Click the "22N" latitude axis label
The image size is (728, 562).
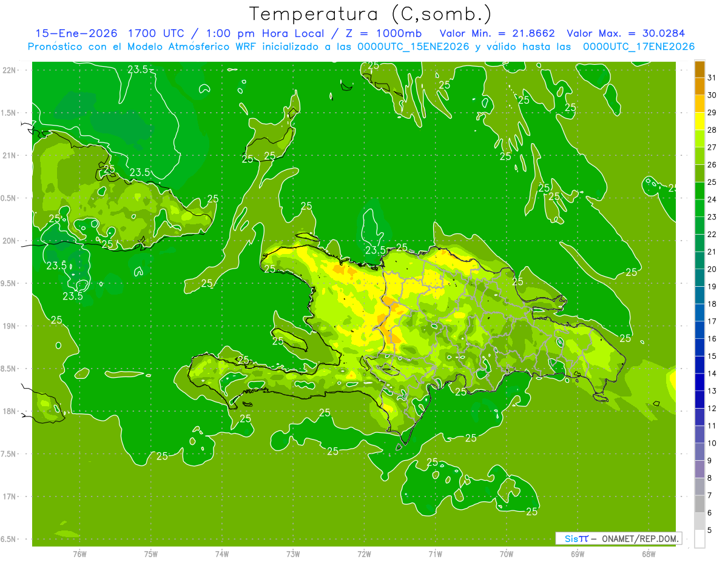coord(8,70)
